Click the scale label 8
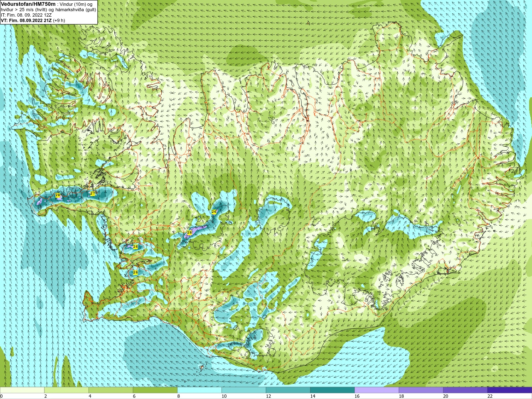The width and height of the screenshot is (532, 399). point(178,396)
